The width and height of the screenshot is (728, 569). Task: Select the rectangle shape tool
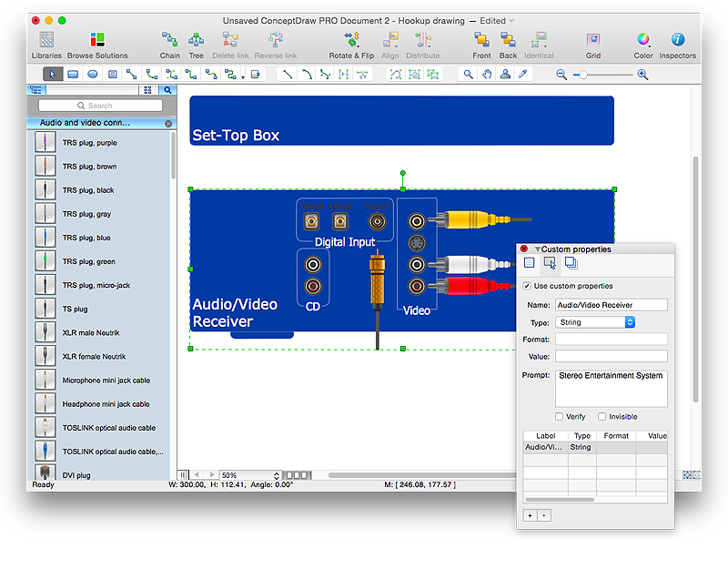coord(73,75)
